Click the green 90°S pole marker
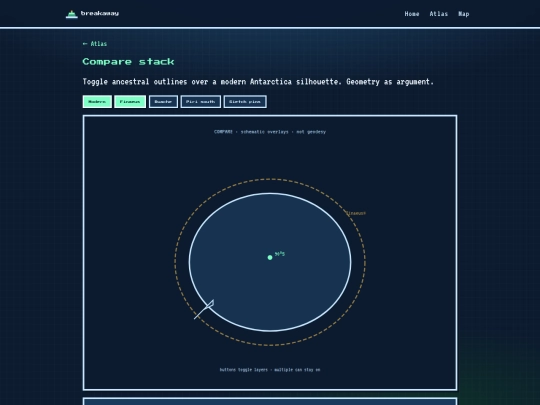 click(x=270, y=257)
